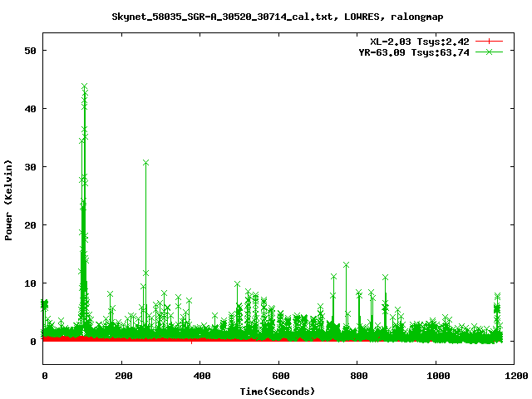Viewport: 532px width, 399px height.
Task: Click the red XL legend line sample
Action: 489,42
